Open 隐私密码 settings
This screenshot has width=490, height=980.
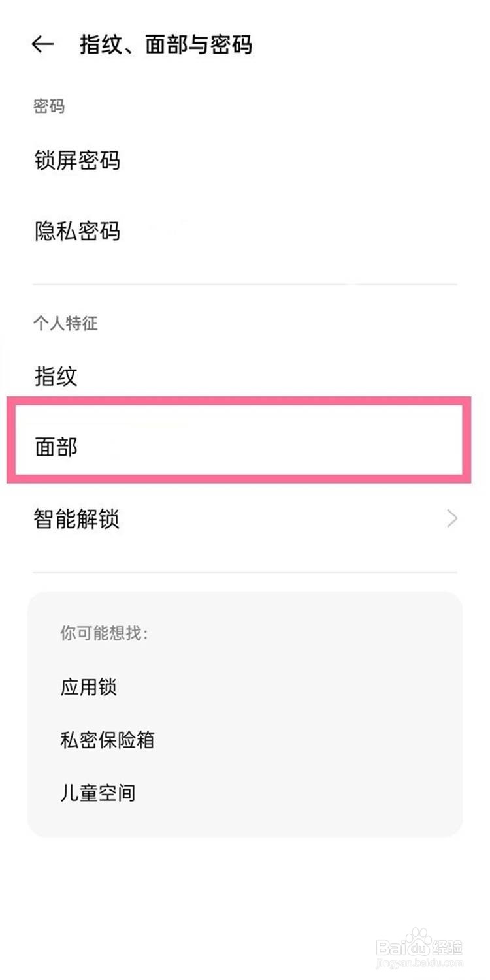[77, 231]
